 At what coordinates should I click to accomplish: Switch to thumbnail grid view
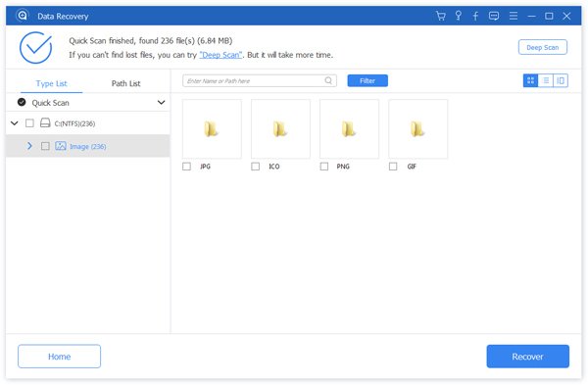(x=530, y=80)
